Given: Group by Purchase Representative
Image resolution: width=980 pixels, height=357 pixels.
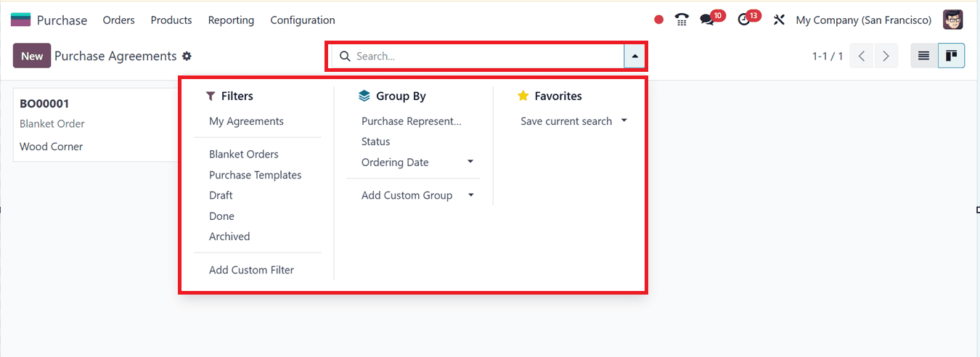Looking at the screenshot, I should point(411,121).
